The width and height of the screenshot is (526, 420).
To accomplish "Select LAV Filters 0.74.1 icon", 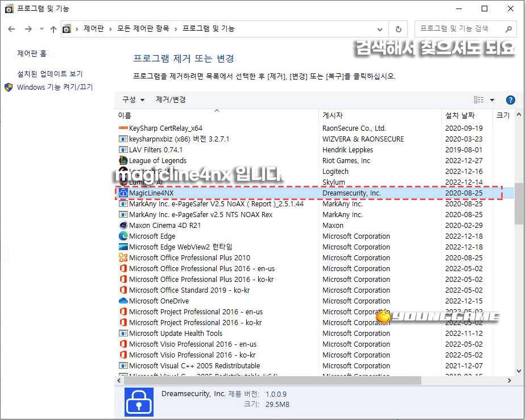I will [123, 149].
